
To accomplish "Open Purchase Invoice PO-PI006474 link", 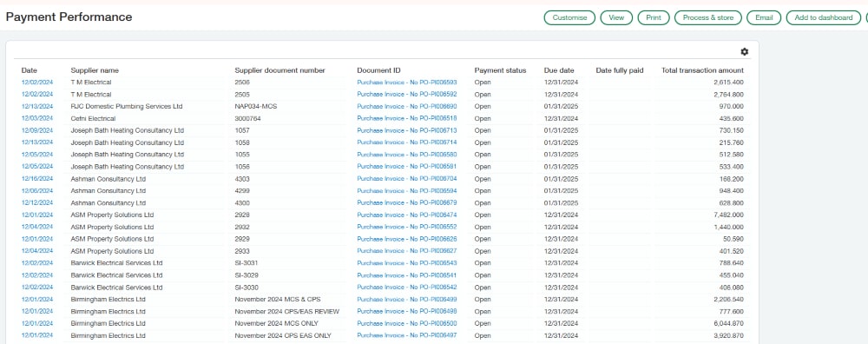I will tap(407, 215).
